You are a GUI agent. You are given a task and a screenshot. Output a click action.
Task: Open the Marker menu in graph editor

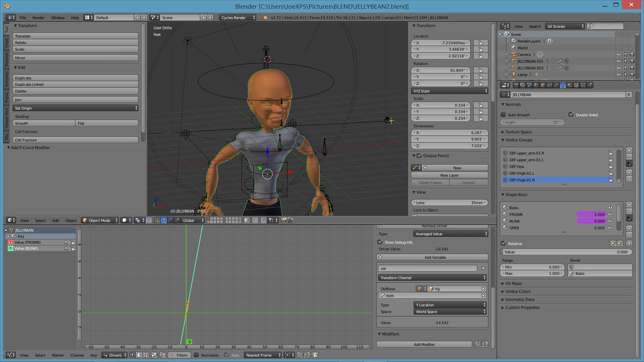(58, 355)
